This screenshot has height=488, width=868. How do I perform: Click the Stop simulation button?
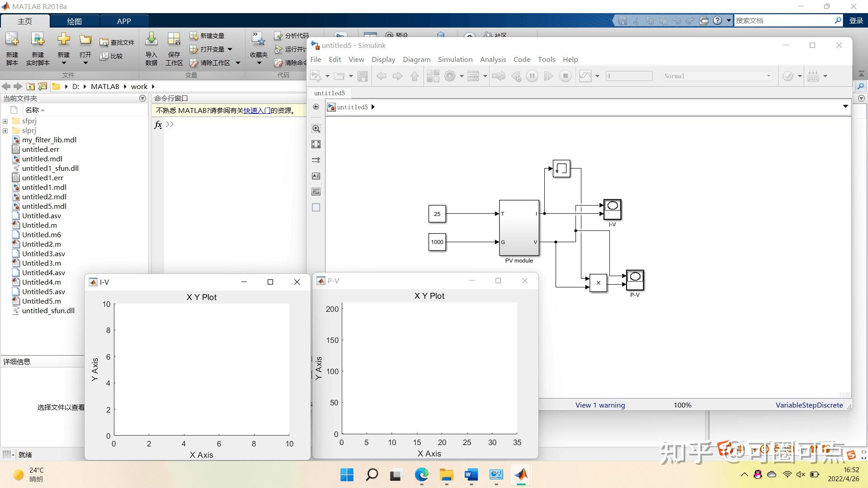click(565, 76)
